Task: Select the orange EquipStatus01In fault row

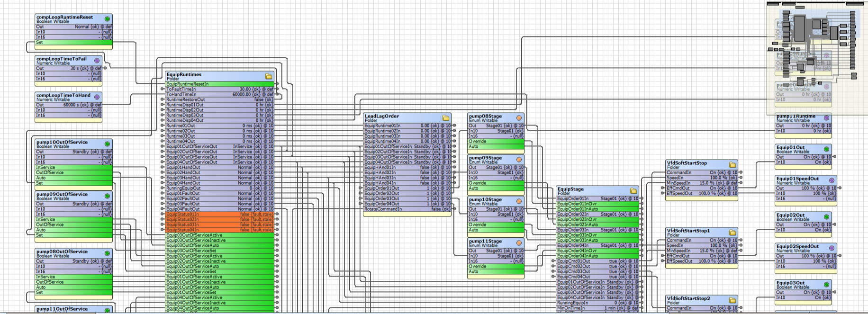Action: point(220,214)
